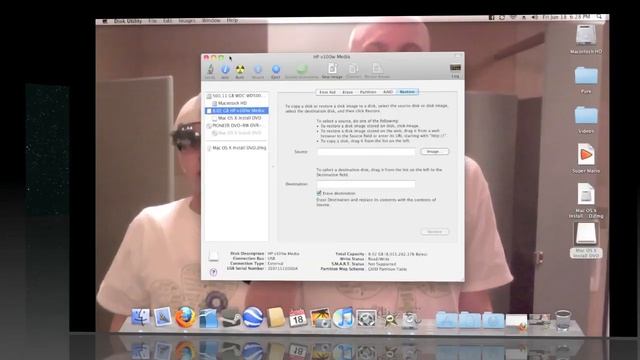Open Spotlight search in menu bar
640x360 pixels.
[x=599, y=17]
